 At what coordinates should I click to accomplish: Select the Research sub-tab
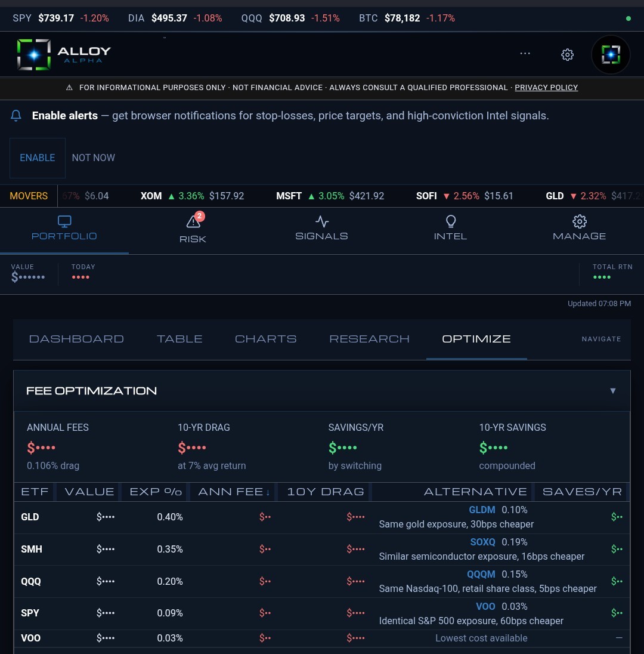(369, 339)
